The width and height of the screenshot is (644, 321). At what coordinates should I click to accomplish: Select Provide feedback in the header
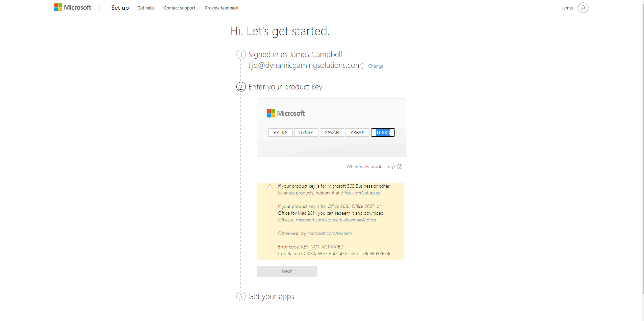(222, 8)
